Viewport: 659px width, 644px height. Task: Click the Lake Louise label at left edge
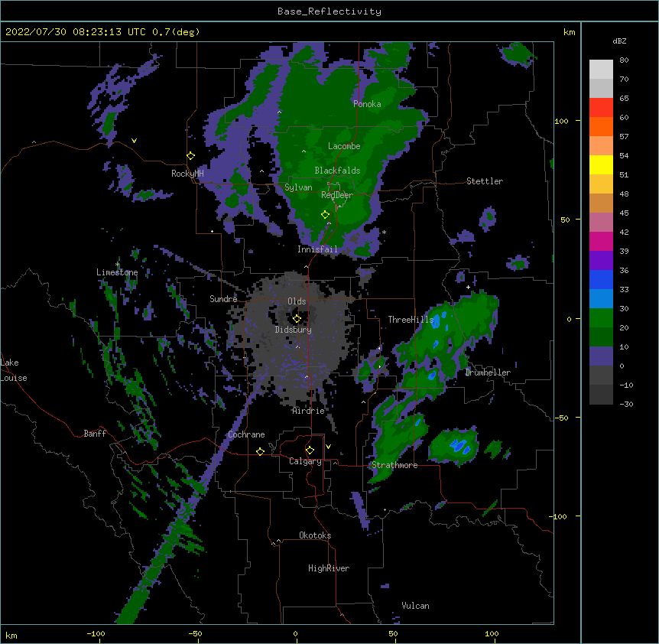[14, 370]
